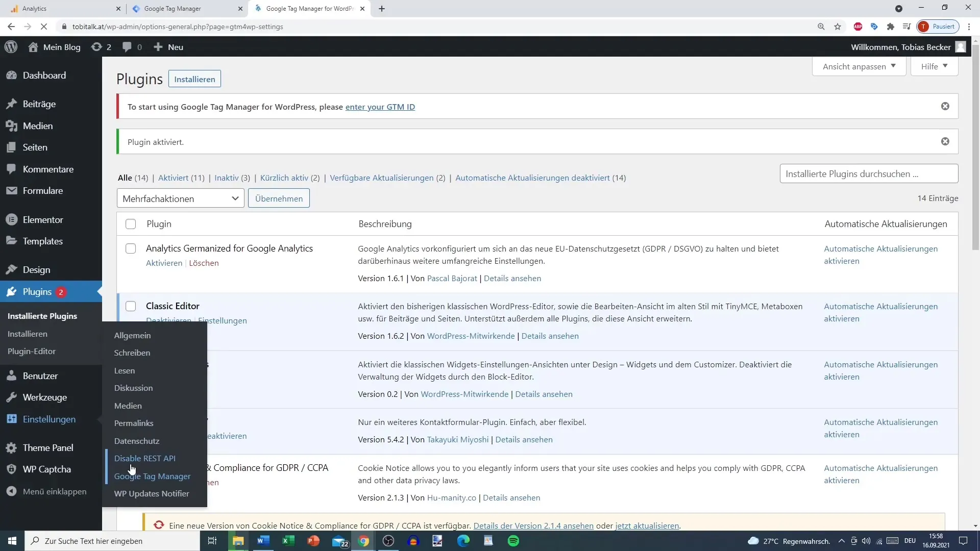Screen dimensions: 980x551
Task: Tick Classic Editor plugin checkbox
Action: [x=131, y=306]
